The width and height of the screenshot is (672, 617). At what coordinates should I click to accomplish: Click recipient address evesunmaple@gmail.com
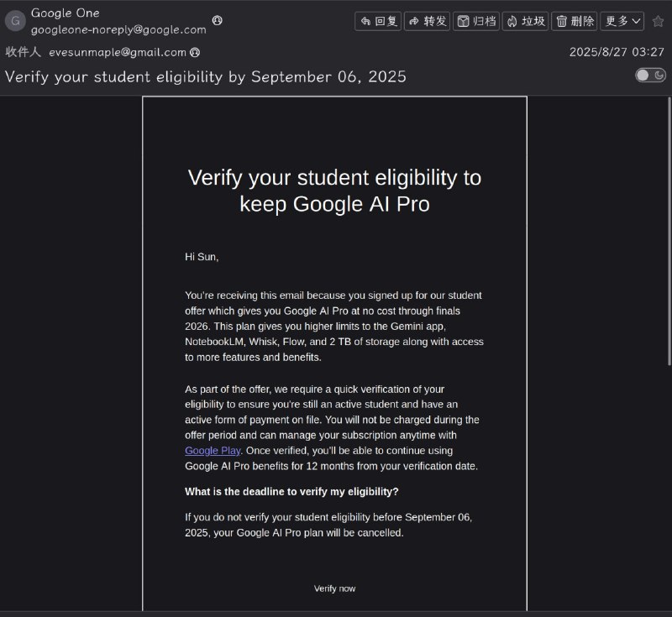coord(117,52)
